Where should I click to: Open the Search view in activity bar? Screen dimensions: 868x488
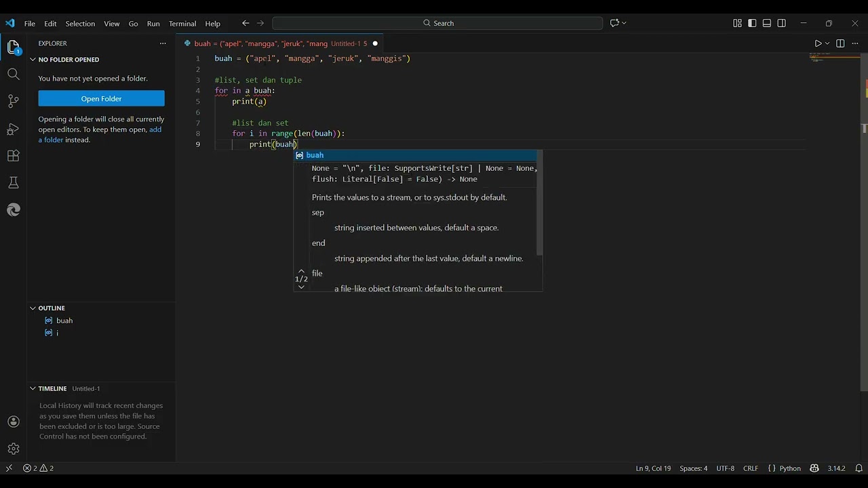(x=14, y=74)
